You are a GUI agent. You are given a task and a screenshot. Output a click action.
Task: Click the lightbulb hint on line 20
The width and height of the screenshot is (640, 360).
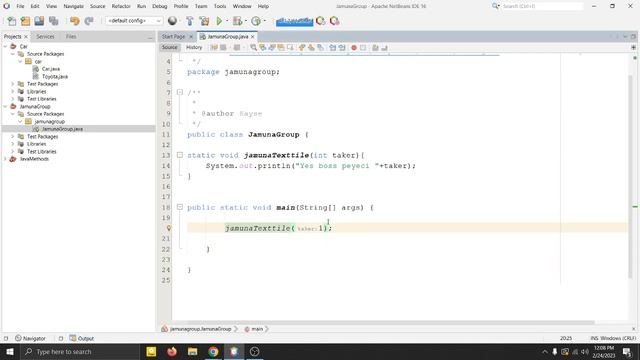click(x=168, y=228)
